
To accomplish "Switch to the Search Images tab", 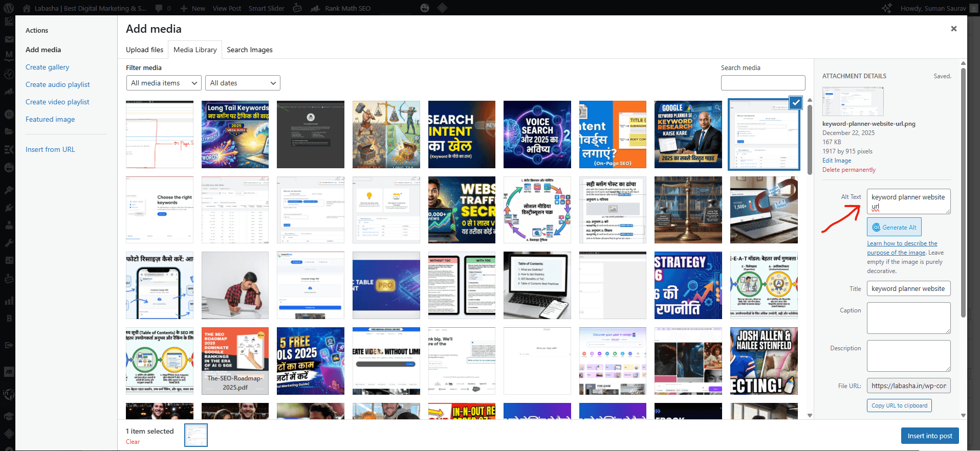I will 250,50.
